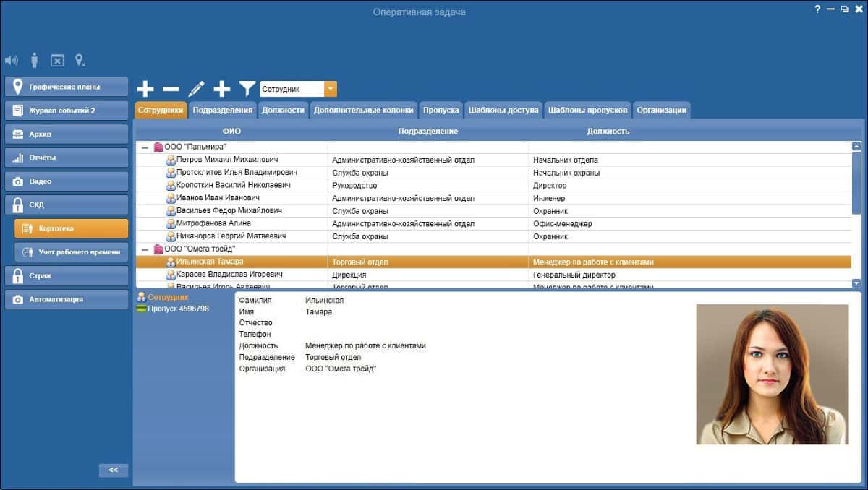The width and height of the screenshot is (868, 490).
Task: Open the Графические планы sidebar item
Action: click(67, 87)
